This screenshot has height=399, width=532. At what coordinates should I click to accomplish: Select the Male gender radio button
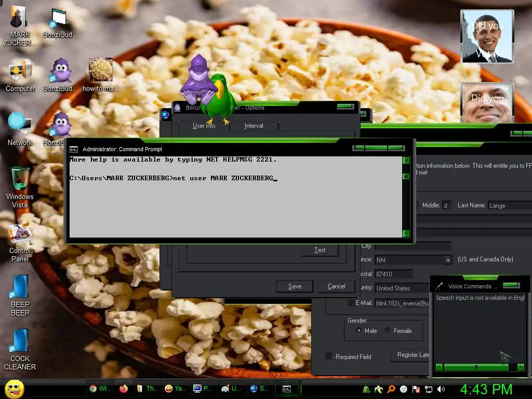(358, 330)
